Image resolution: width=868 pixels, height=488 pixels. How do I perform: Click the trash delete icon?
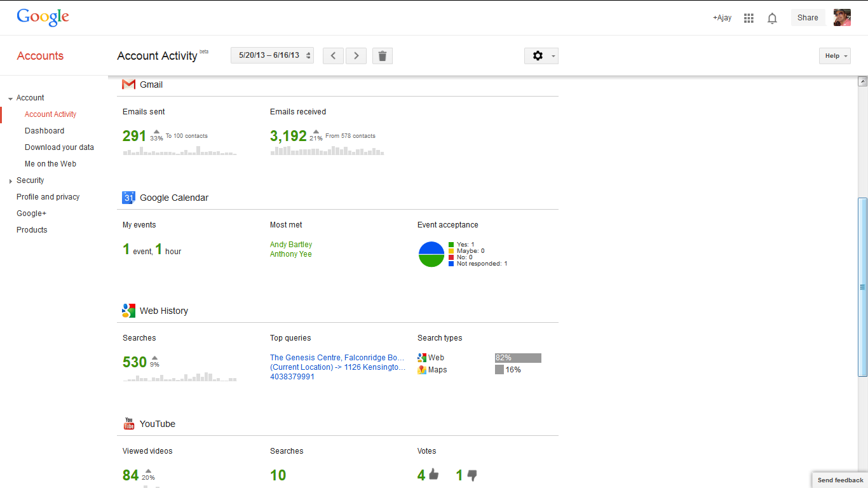point(382,56)
